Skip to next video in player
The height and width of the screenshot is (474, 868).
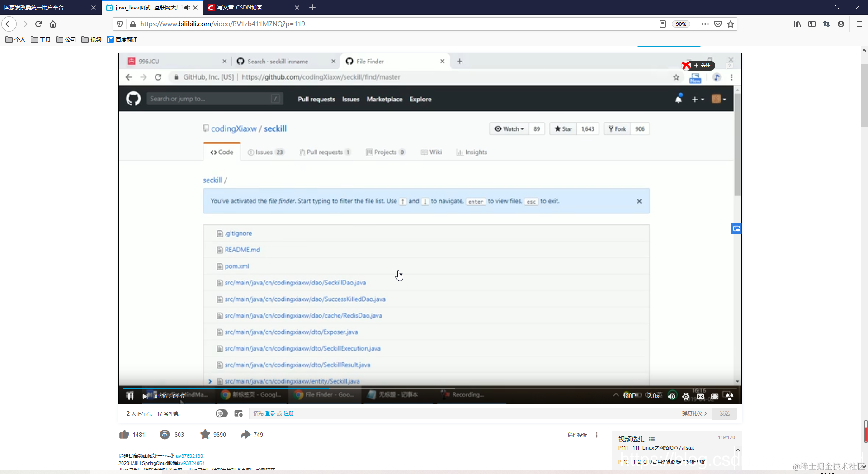pos(145,396)
